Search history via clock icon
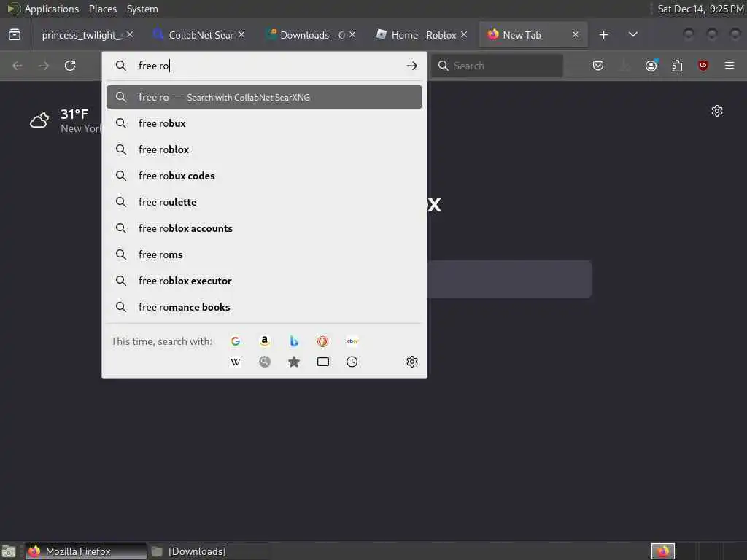 point(352,362)
